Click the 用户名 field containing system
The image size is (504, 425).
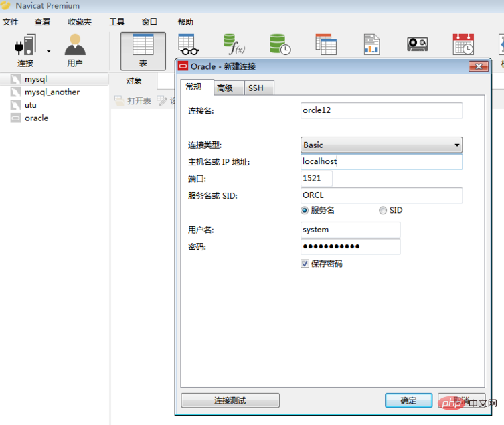point(351,230)
